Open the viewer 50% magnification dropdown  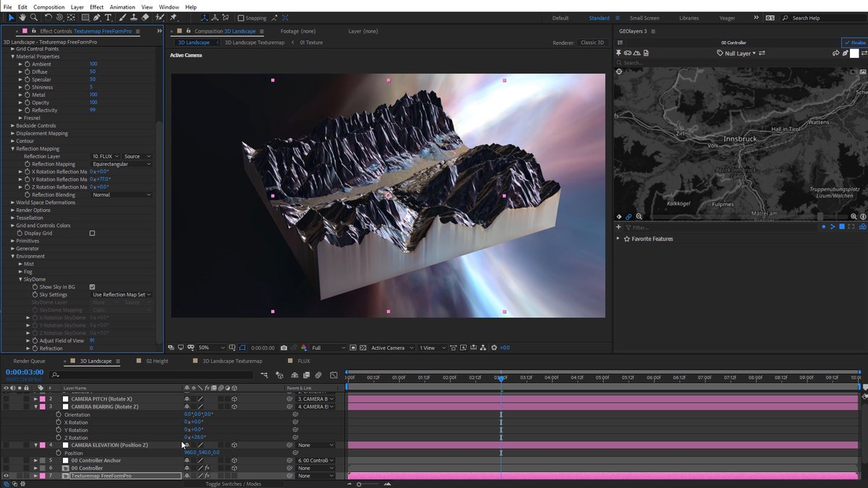[x=212, y=348]
